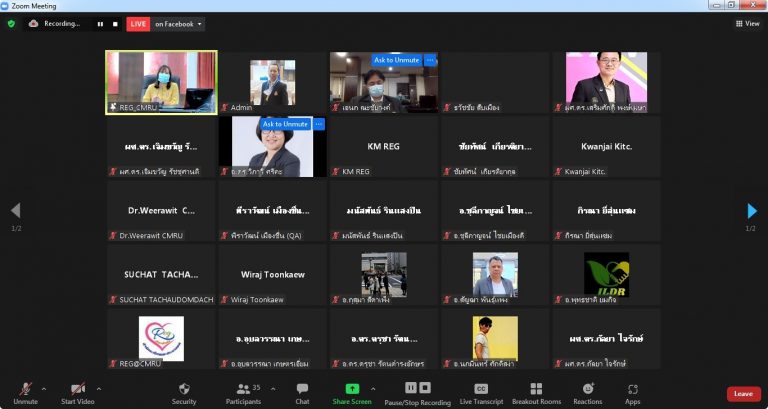Pause the recording from the top bar

(x=100, y=23)
